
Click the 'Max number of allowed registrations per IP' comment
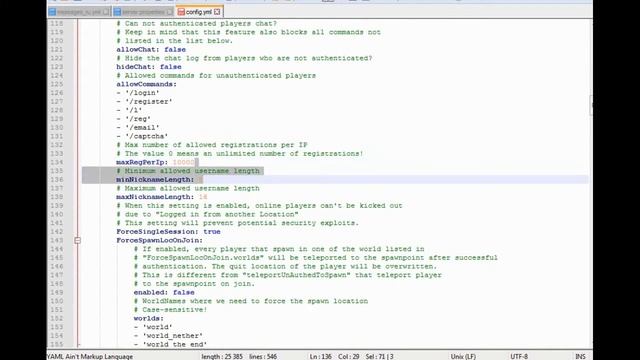[x=212, y=145]
